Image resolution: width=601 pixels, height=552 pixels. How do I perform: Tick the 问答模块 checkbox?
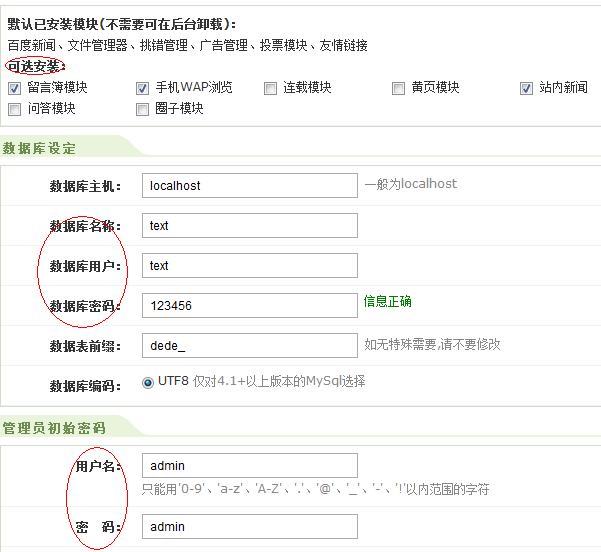coord(15,108)
